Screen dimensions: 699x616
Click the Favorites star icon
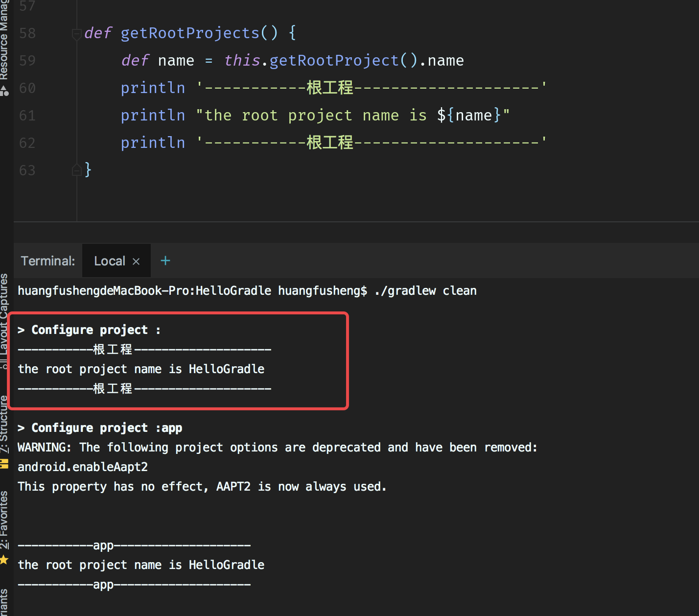(x=4, y=560)
